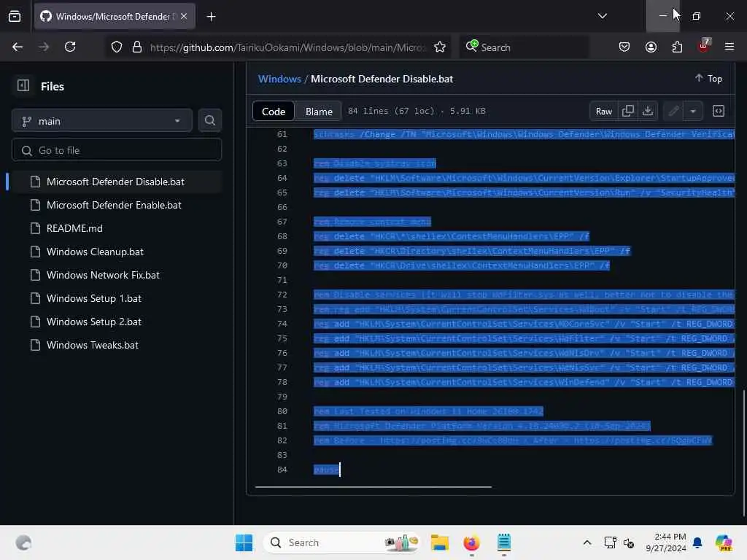Open Firefox View icon
Image resolution: width=747 pixels, height=560 pixels.
point(15,17)
